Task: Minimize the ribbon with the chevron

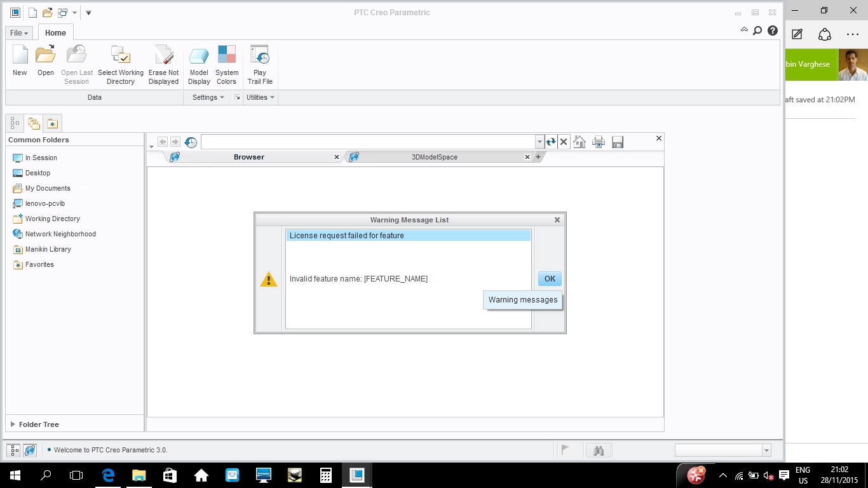Action: click(745, 30)
